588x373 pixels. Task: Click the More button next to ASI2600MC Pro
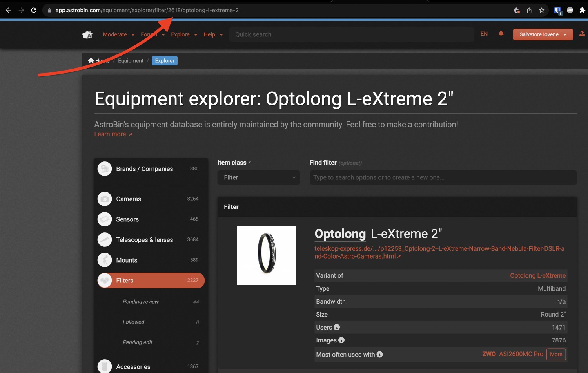coord(556,354)
